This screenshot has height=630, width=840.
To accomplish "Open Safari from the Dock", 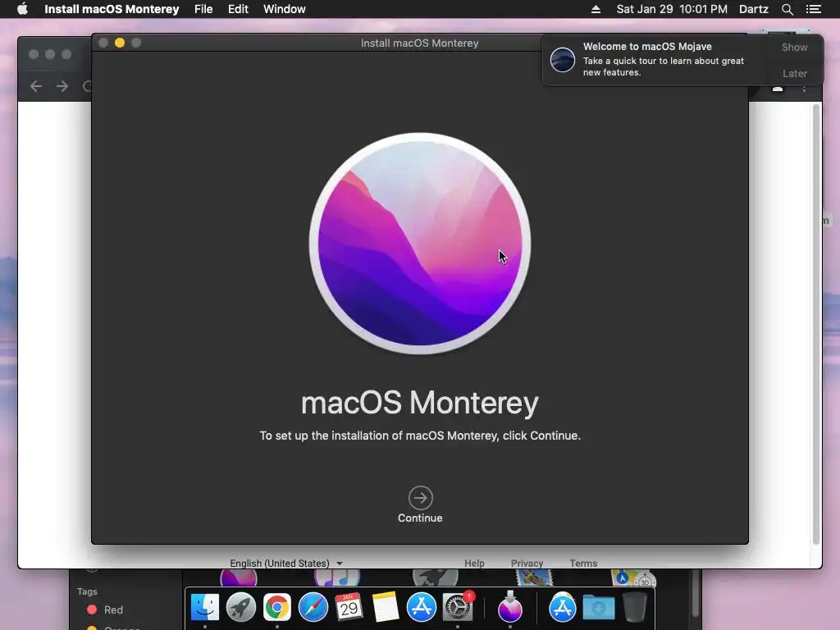I will point(313,608).
